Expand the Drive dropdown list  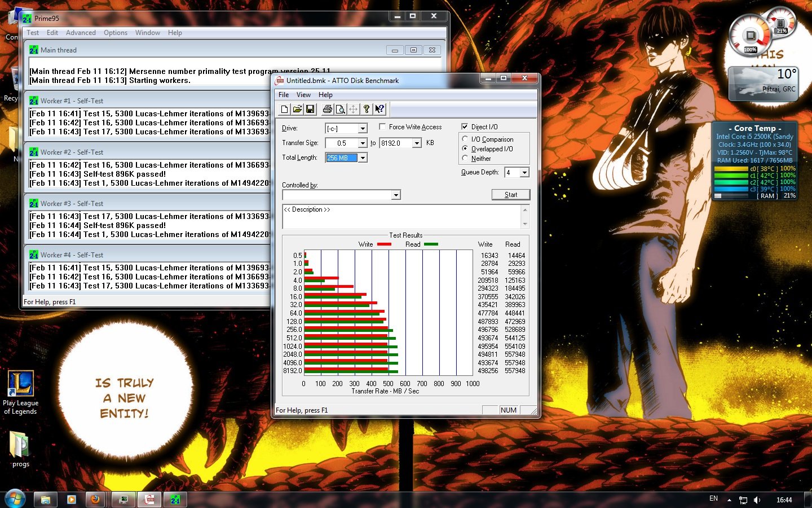pos(363,129)
